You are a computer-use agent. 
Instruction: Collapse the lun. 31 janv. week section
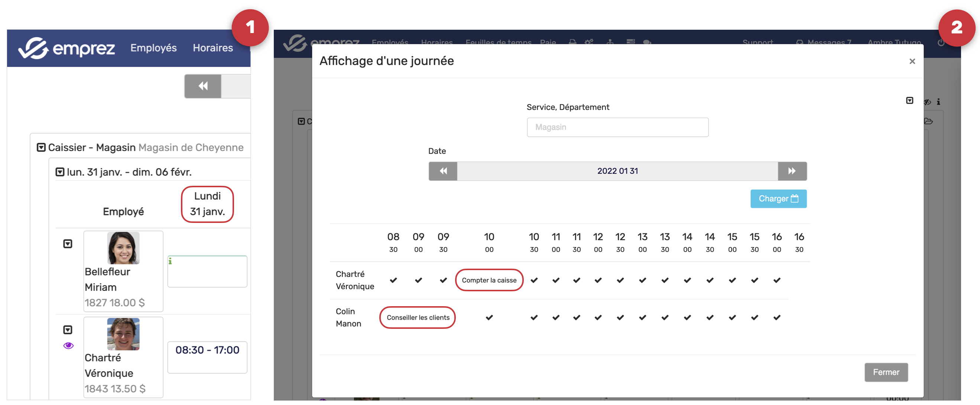60,172
